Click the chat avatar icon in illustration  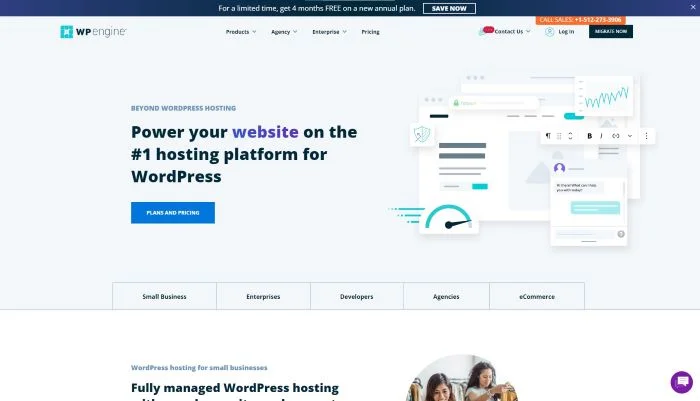tap(559, 168)
